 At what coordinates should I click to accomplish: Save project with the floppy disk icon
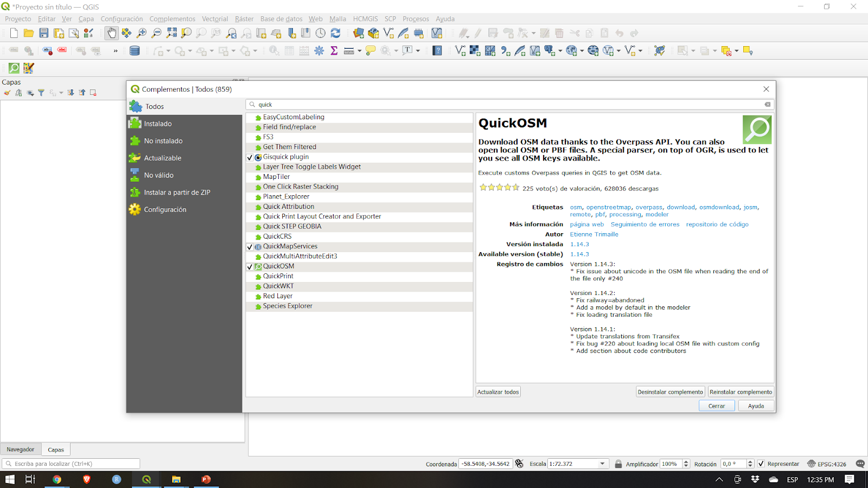44,33
